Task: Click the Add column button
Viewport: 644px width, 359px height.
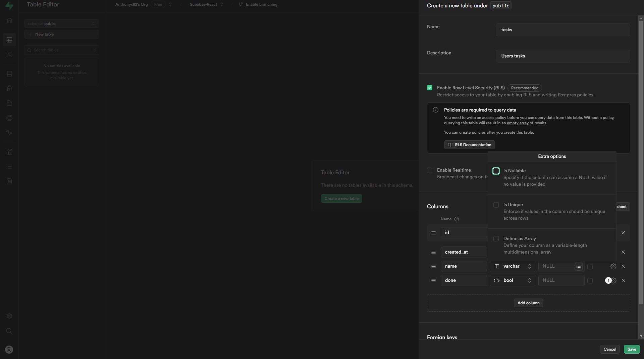Action: tap(528, 303)
